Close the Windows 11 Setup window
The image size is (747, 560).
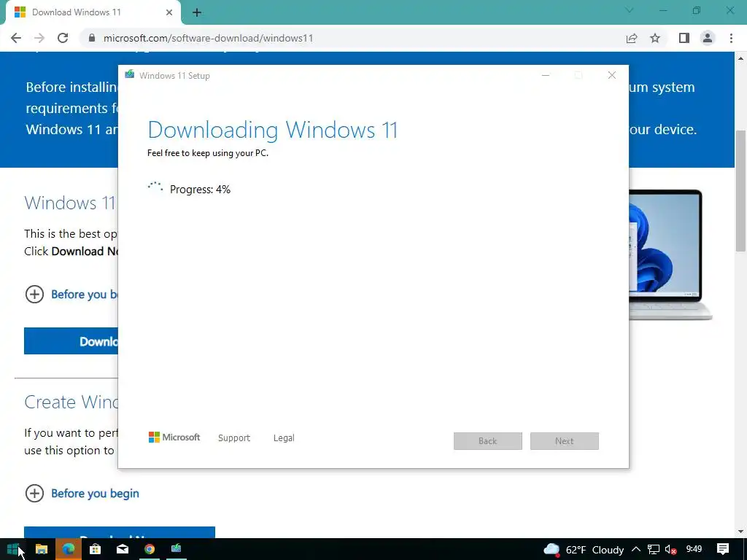pyautogui.click(x=612, y=75)
